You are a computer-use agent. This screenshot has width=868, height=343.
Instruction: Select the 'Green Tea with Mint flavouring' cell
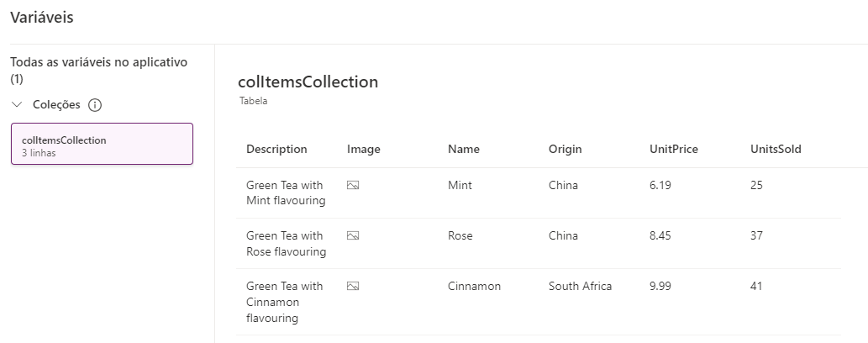[x=285, y=193]
